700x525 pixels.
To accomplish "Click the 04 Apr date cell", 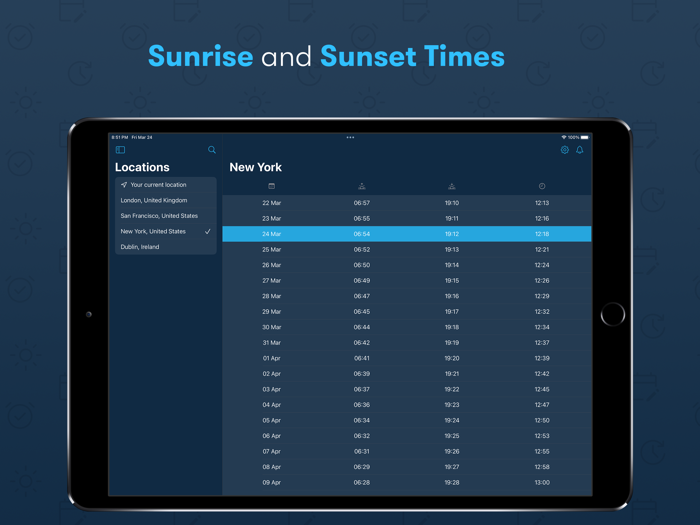I will [x=271, y=405].
